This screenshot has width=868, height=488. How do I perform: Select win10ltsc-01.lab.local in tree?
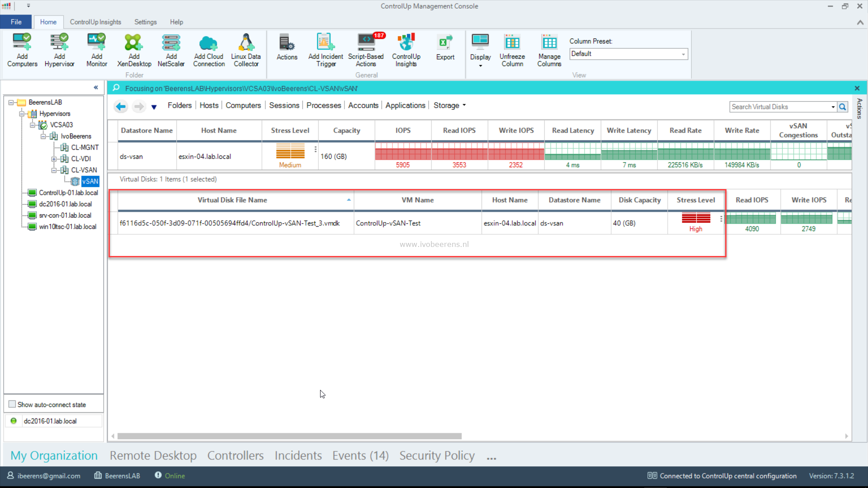pos(67,227)
